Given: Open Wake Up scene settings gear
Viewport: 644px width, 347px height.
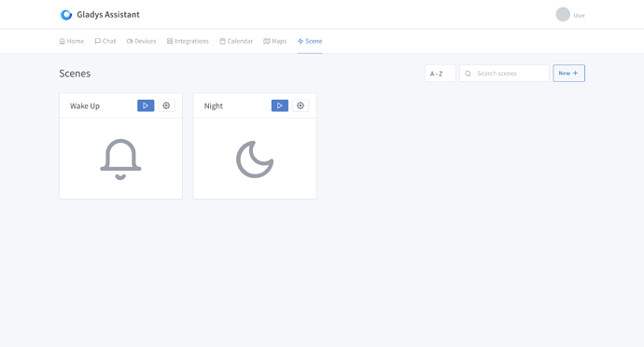Looking at the screenshot, I should 166,105.
